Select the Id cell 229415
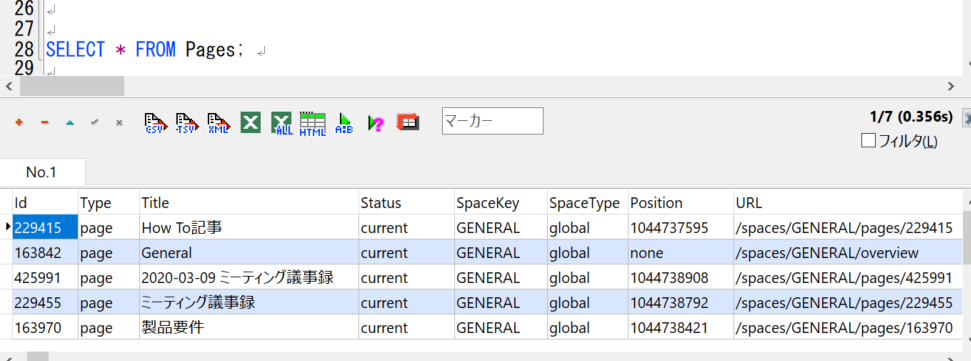The width and height of the screenshot is (971, 361). 45,227
